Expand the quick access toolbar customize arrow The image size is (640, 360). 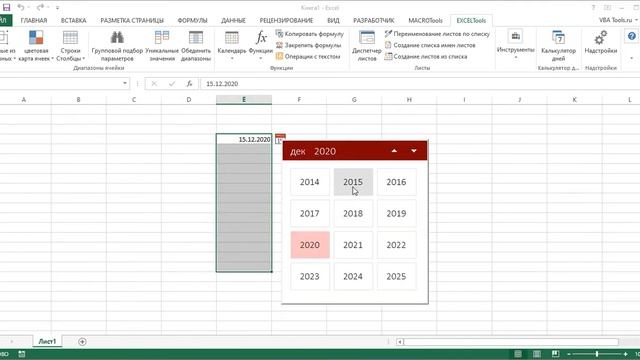pyautogui.click(x=58, y=7)
